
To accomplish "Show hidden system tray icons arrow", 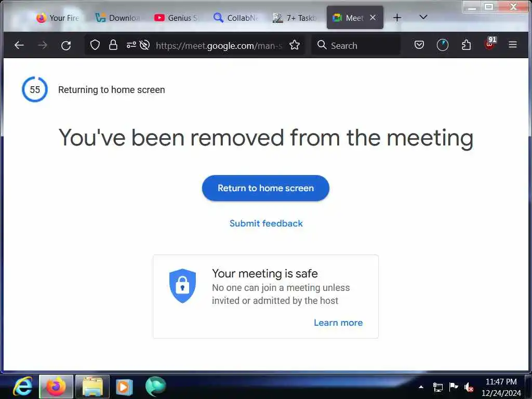I will (421, 387).
